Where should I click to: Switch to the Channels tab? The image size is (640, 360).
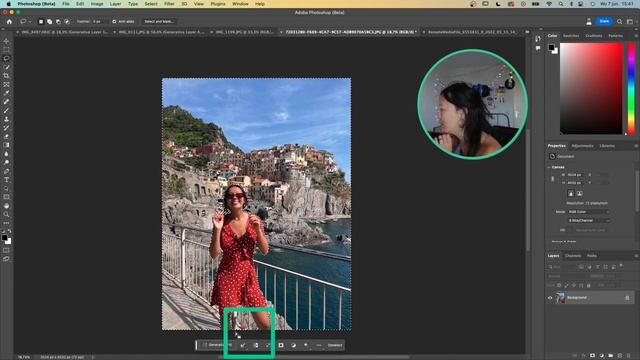573,256
